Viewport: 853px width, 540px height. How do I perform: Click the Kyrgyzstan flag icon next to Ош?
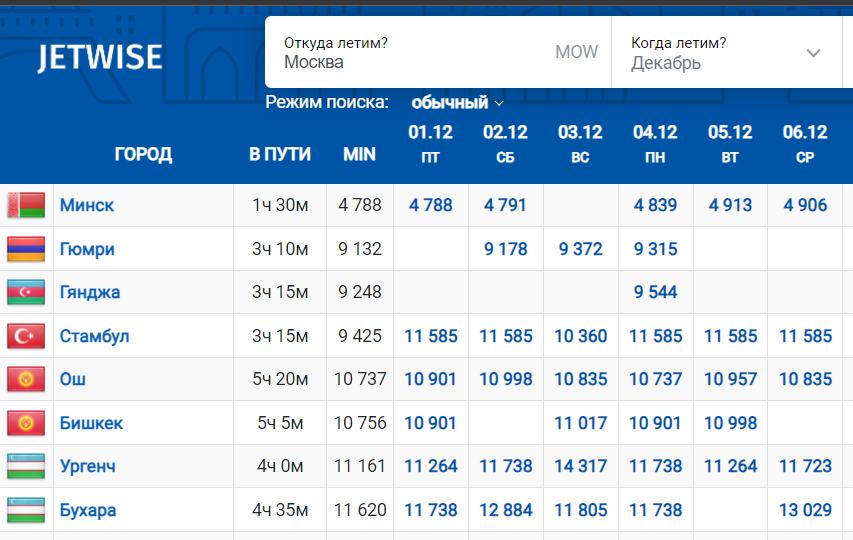click(26, 380)
